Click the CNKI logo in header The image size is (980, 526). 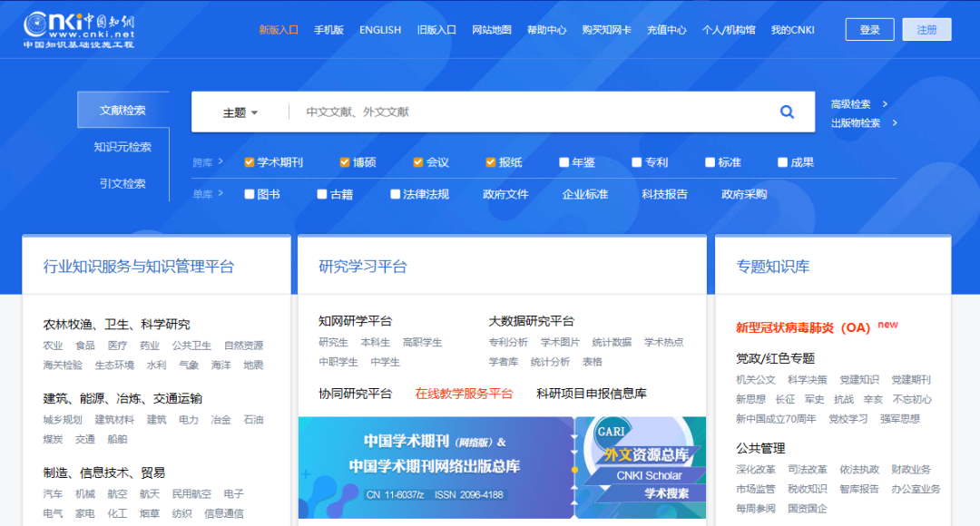79,29
